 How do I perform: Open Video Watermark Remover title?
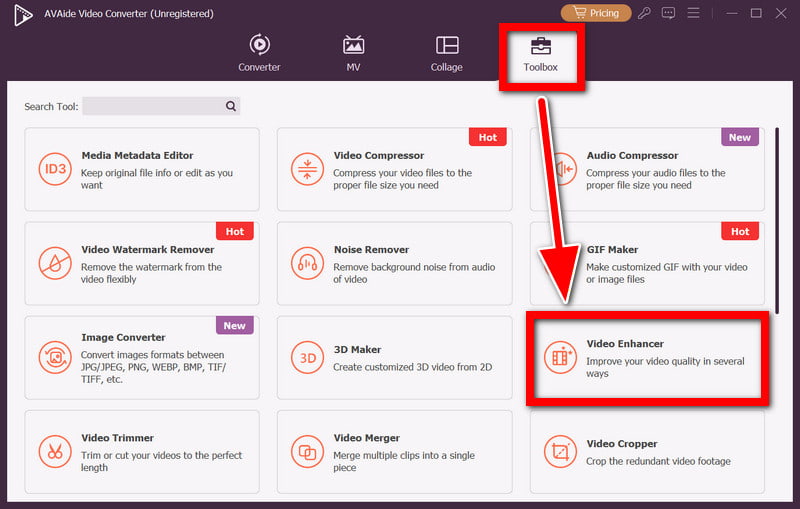click(148, 249)
